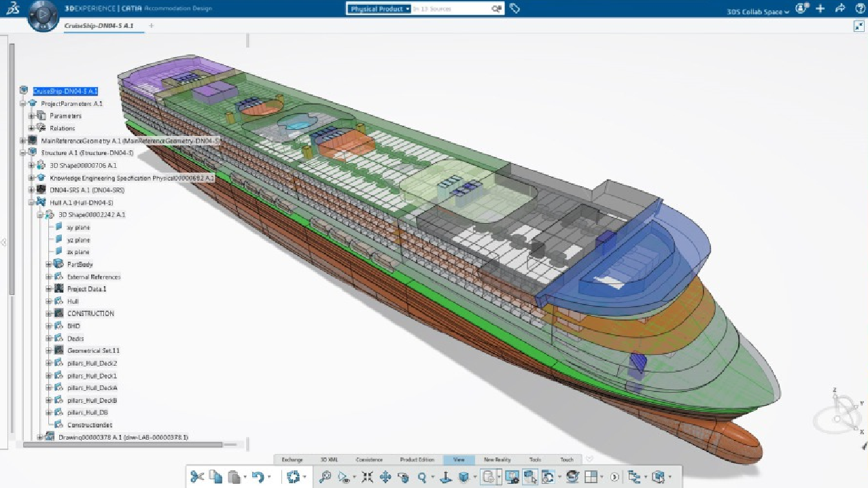
Task: Toggle fullscreen with top-right expand icon
Action: click(858, 26)
